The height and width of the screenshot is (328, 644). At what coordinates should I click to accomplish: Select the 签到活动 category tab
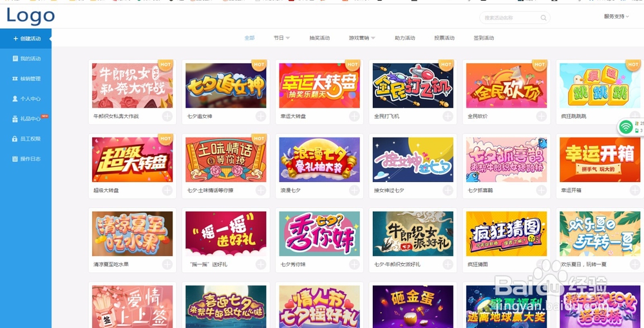[484, 38]
